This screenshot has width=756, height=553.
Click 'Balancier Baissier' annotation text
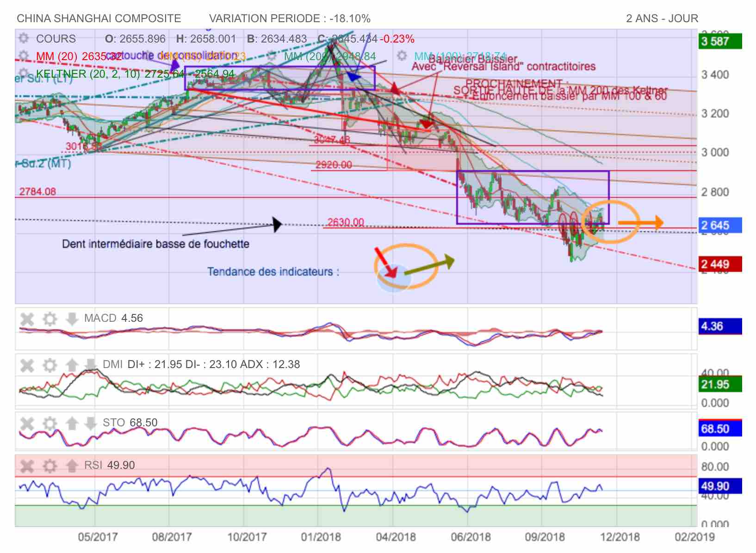473,59
